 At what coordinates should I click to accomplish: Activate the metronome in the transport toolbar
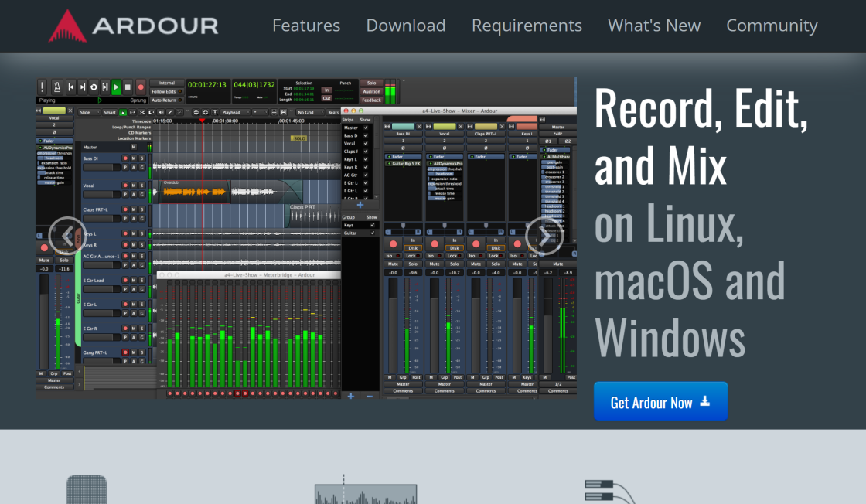pyautogui.click(x=56, y=87)
